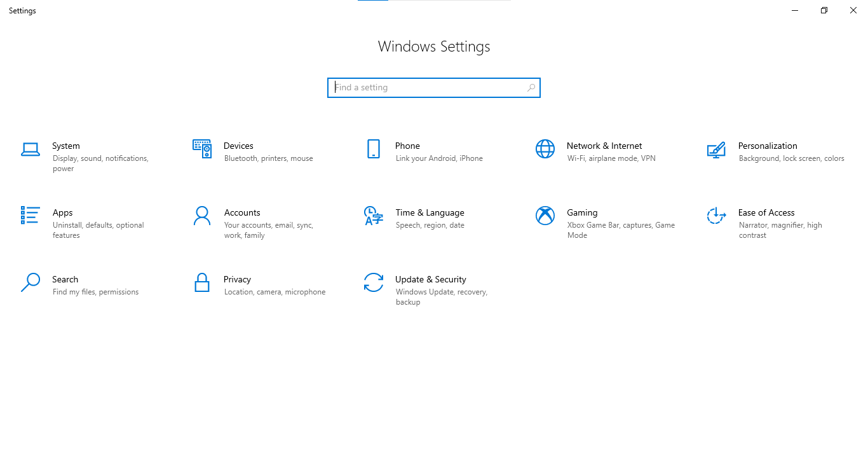This screenshot has width=868, height=463.
Task: Click the Time & Language icon
Action: click(374, 216)
